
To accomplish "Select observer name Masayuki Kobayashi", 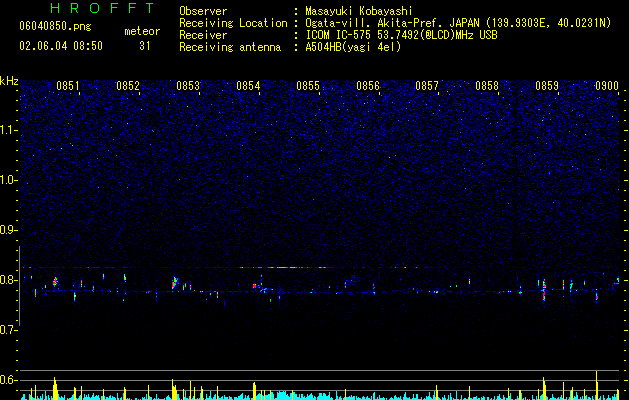I will tap(359, 11).
